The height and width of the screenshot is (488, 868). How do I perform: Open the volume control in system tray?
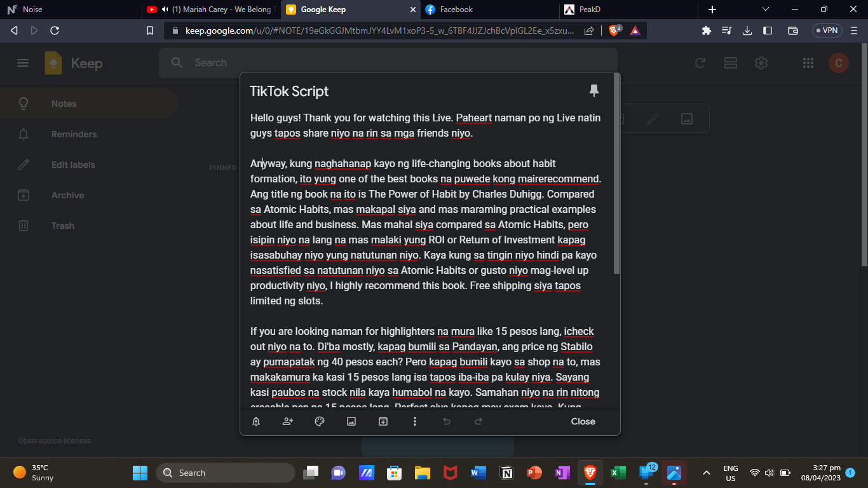(770, 473)
